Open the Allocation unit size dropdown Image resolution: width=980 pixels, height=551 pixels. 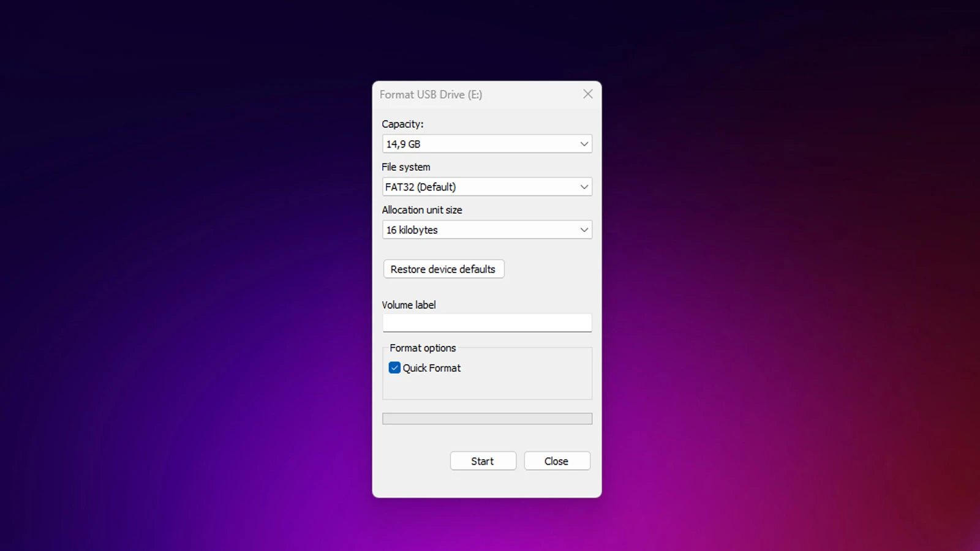point(478,230)
